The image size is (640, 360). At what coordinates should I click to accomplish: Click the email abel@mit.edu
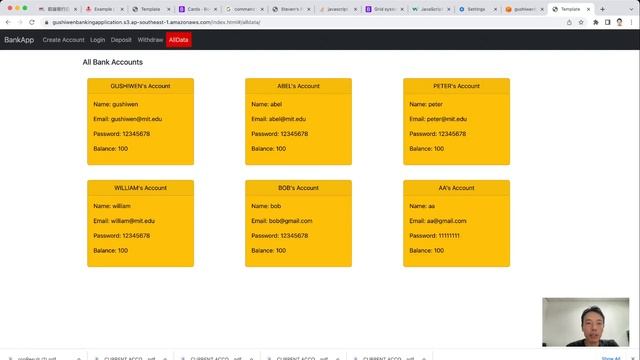[287, 119]
